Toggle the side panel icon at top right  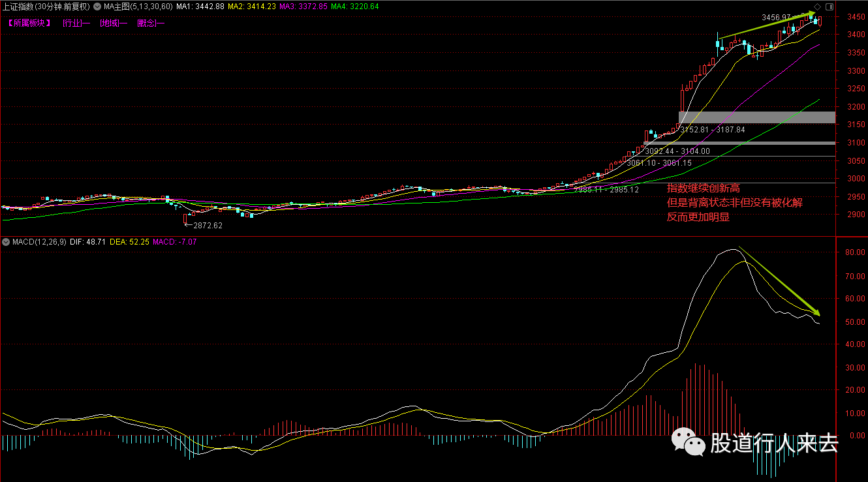click(829, 7)
